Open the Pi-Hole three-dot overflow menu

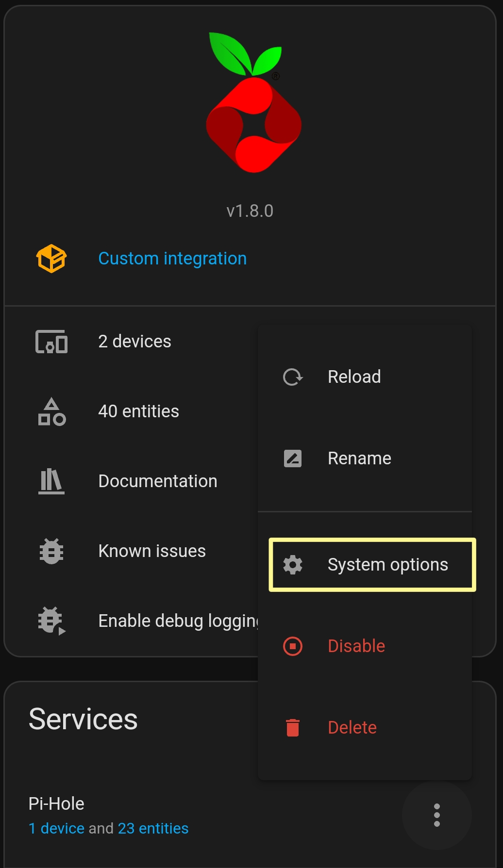click(437, 816)
